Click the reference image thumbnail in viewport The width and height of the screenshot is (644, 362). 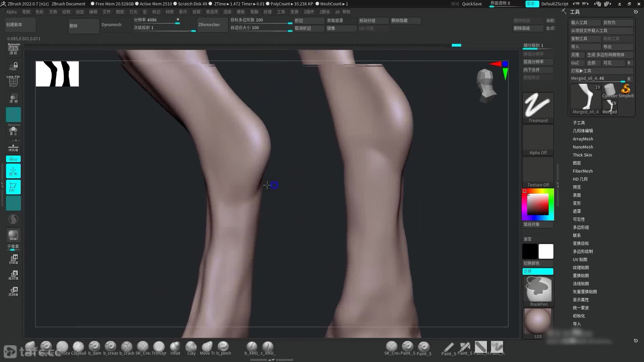pos(57,74)
